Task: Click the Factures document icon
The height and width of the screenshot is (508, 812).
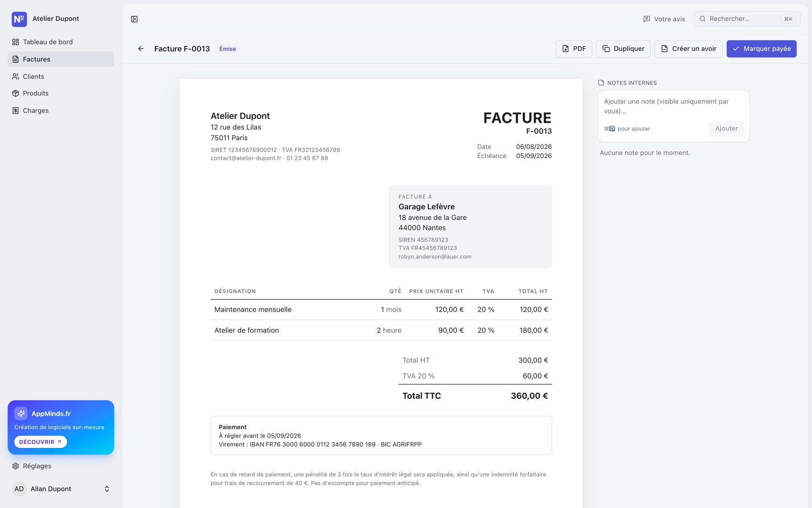Action: (16, 59)
